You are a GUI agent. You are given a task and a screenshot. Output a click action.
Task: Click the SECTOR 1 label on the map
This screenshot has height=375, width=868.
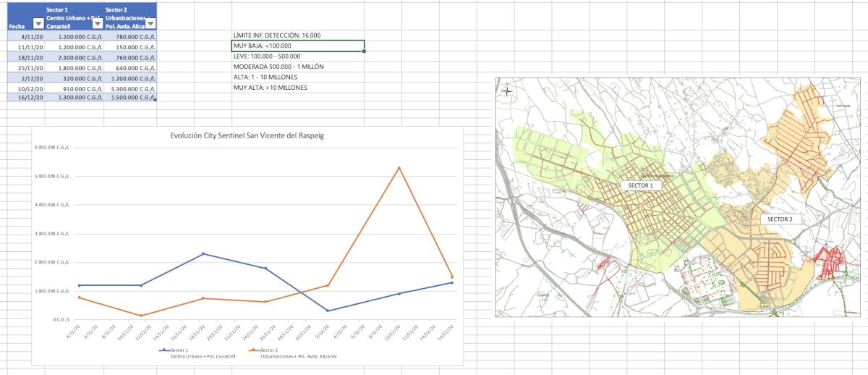(x=640, y=185)
